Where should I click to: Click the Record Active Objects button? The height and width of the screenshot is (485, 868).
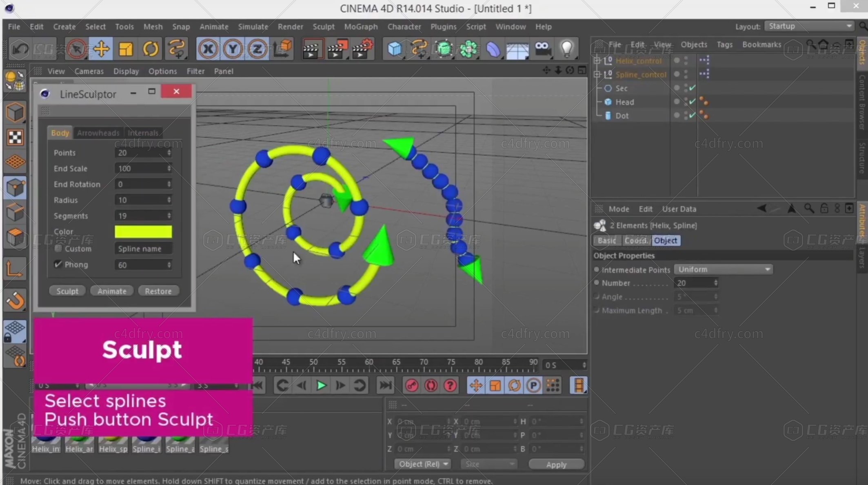pyautogui.click(x=411, y=385)
